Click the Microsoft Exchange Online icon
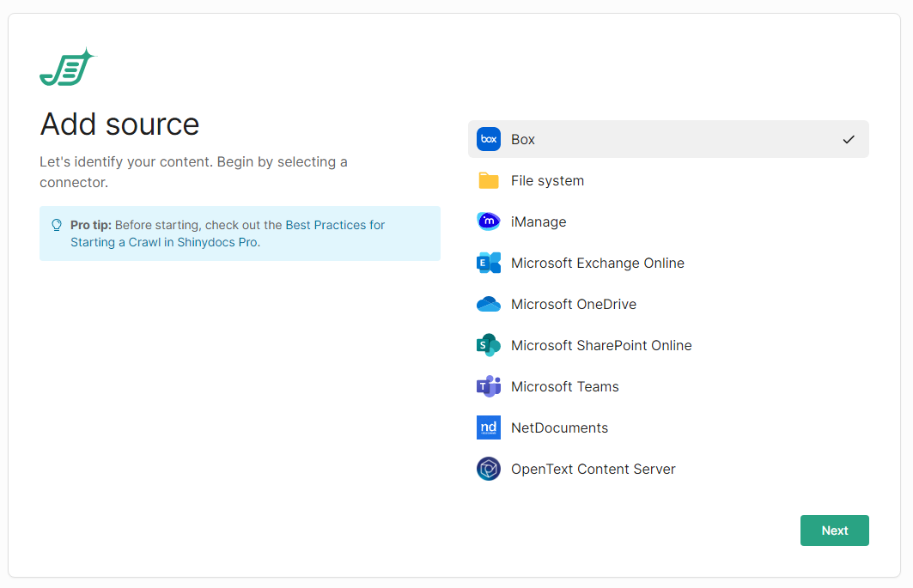 tap(489, 263)
